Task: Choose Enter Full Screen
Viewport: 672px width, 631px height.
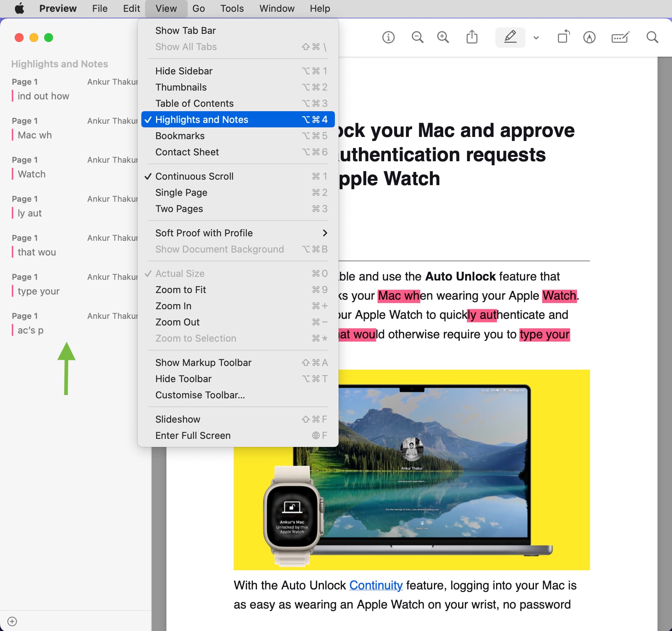Action: point(238,436)
